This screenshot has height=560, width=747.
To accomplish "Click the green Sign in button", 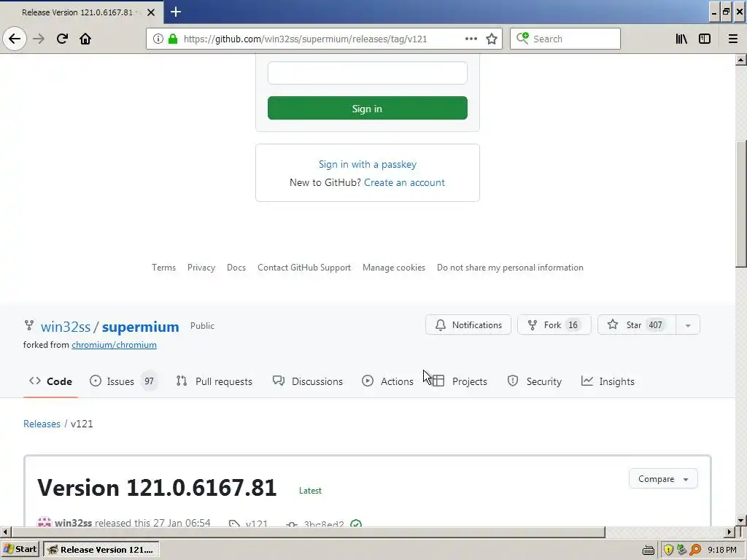I will (368, 108).
